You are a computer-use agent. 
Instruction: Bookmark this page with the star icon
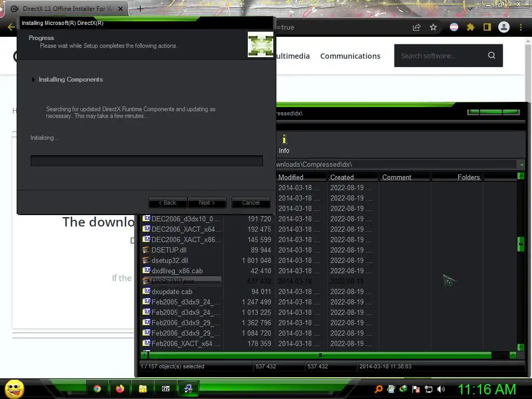click(433, 27)
